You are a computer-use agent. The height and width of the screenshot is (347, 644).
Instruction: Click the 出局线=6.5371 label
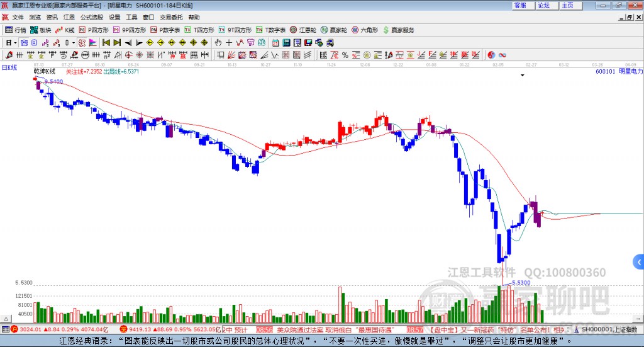[121, 72]
